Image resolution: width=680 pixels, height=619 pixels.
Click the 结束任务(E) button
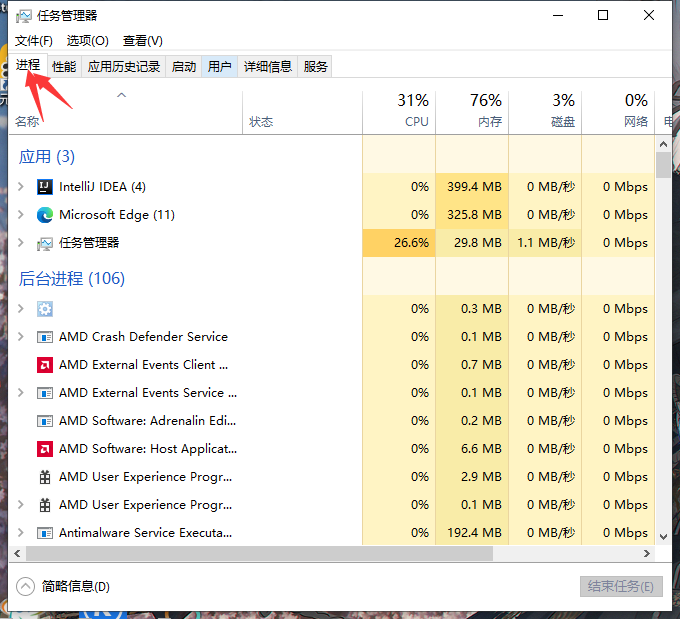(621, 587)
